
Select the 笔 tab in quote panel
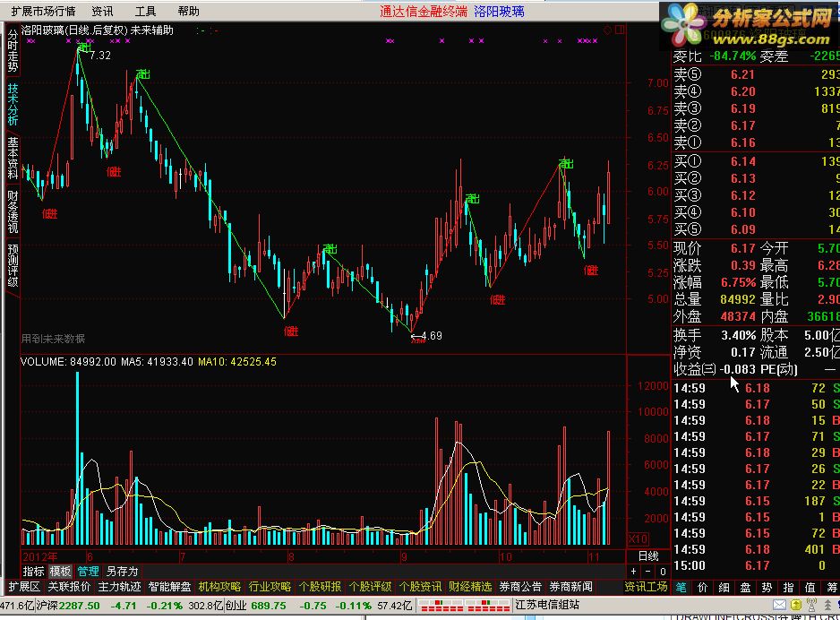(681, 588)
